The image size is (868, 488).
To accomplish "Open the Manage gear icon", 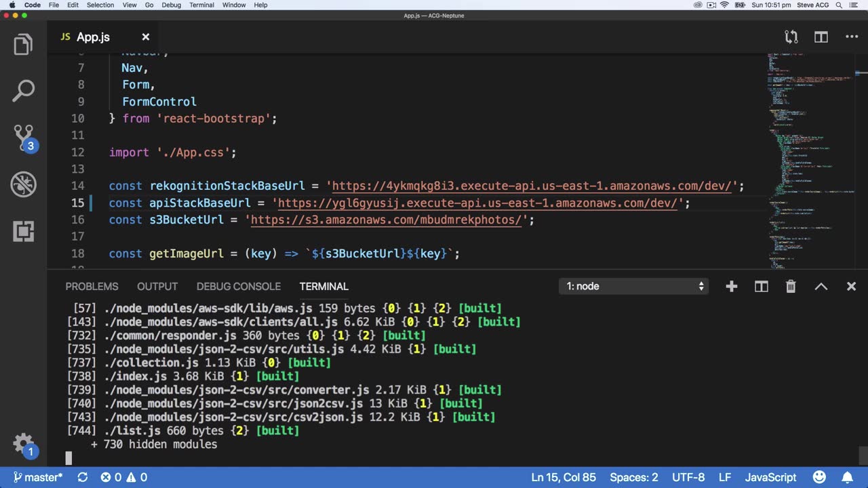I will click(23, 444).
